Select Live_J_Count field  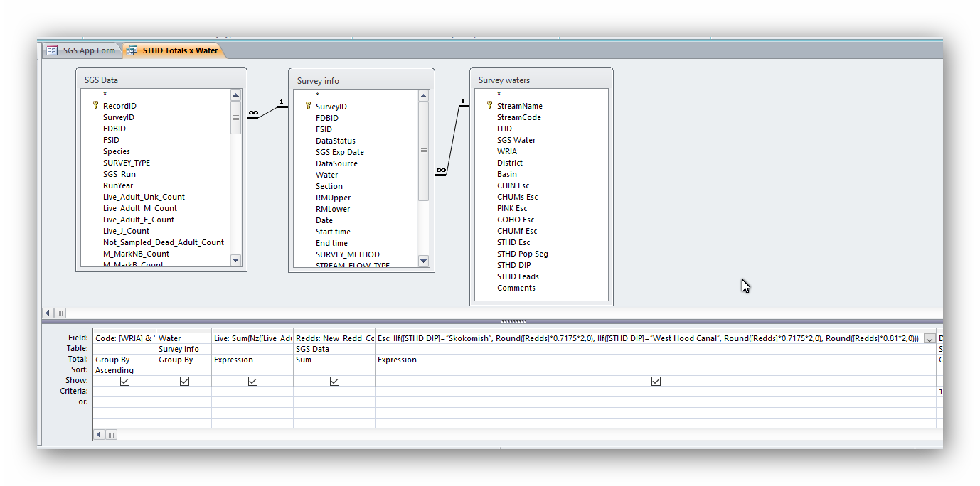[127, 231]
